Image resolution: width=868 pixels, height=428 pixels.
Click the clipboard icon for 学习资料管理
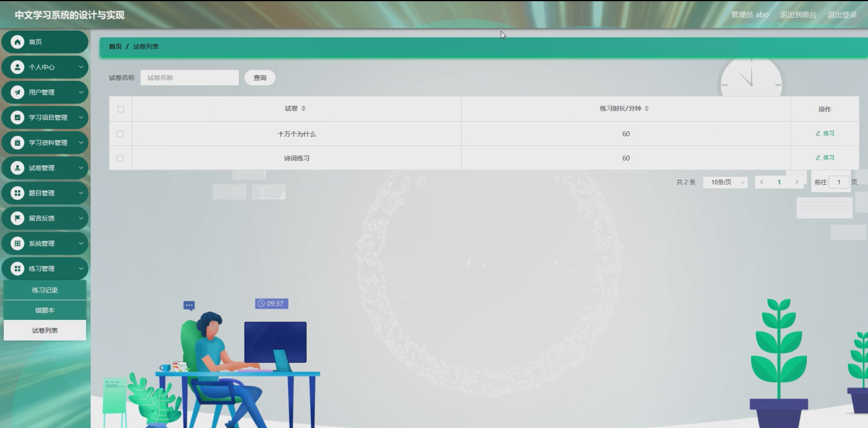pos(17,143)
